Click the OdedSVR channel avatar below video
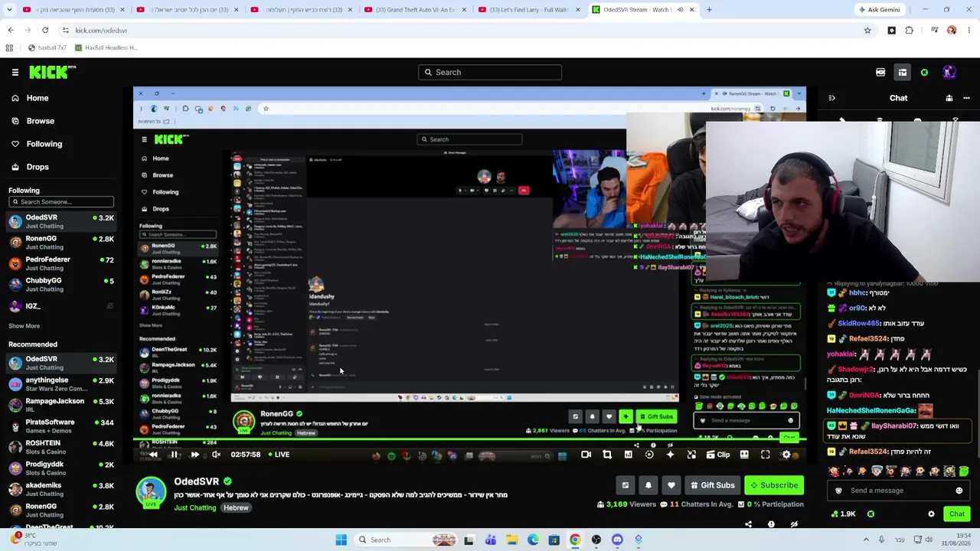Viewport: 980px width, 551px height. pos(151,491)
